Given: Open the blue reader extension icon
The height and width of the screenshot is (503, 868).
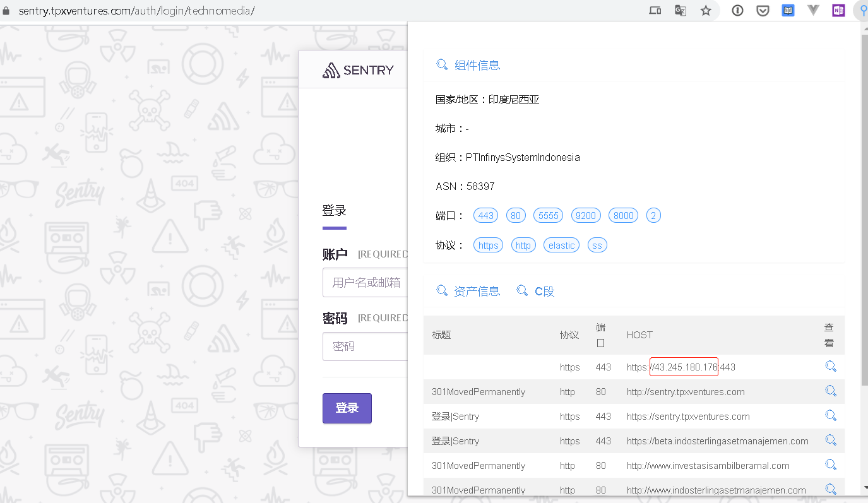Looking at the screenshot, I should [788, 11].
